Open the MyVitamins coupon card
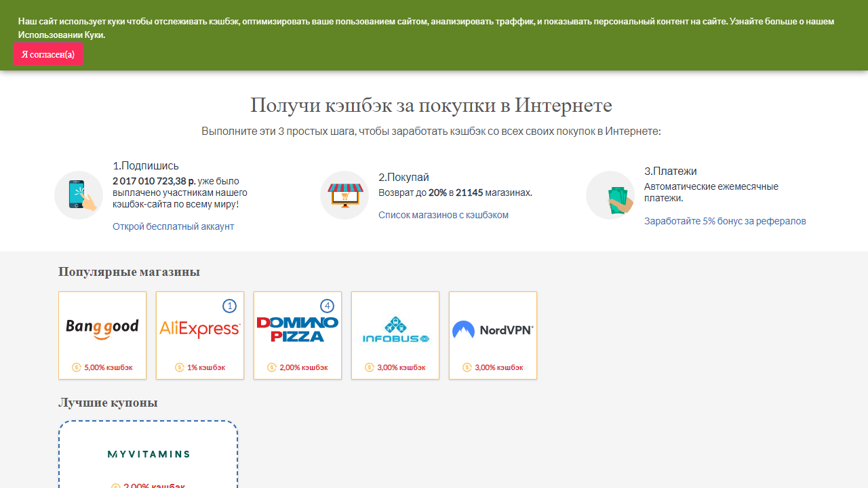This screenshot has width=868, height=488. pyautogui.click(x=148, y=454)
